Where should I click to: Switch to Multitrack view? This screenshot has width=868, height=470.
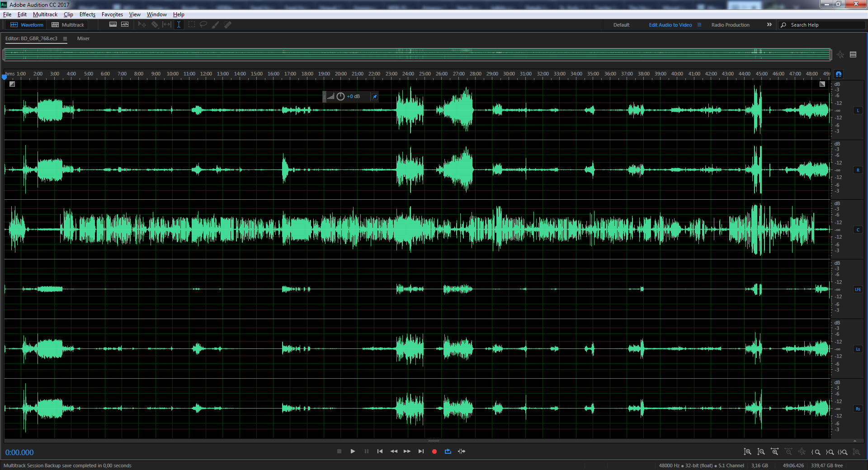point(68,25)
